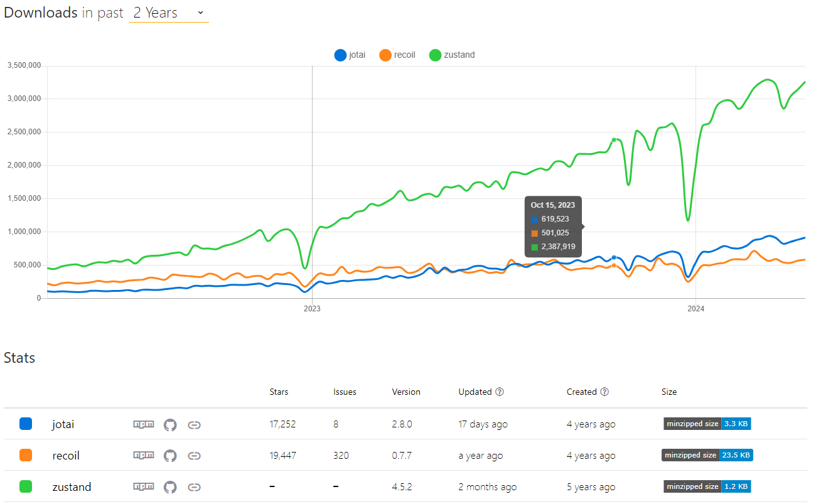Click zustand minzipped size 1.2 KB badge

pyautogui.click(x=707, y=486)
